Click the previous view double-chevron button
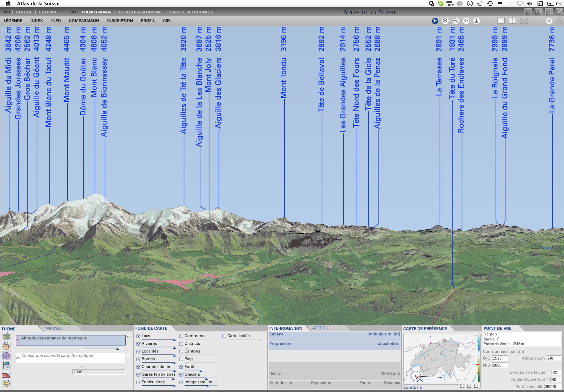 (549, 21)
